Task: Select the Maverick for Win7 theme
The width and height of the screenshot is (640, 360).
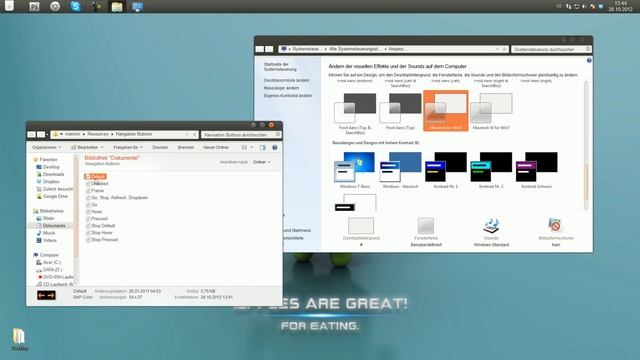Action: [446, 111]
